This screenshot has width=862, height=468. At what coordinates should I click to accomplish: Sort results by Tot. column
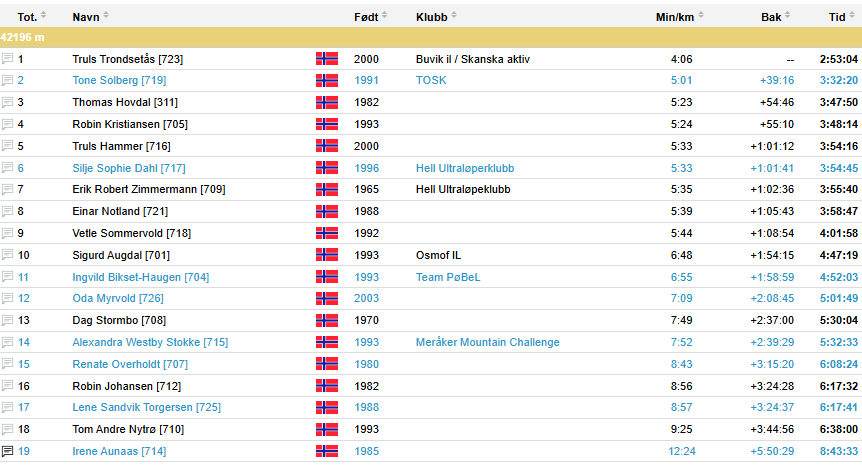coord(28,17)
